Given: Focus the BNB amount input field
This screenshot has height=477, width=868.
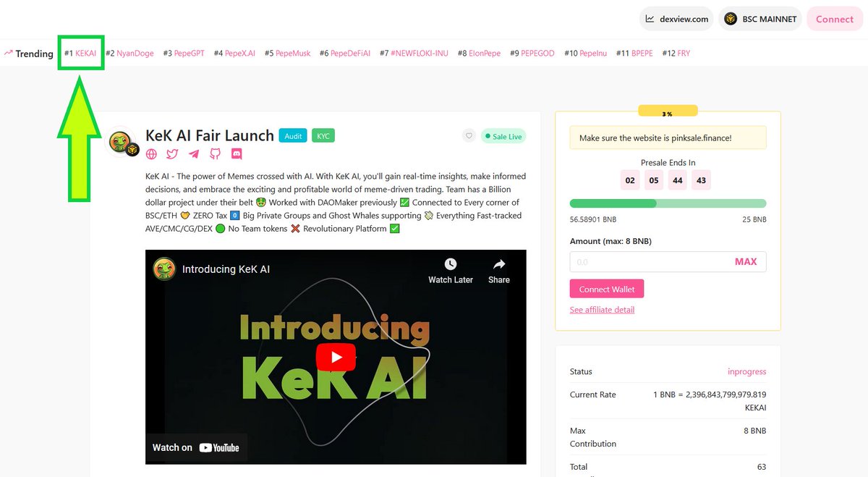Looking at the screenshot, I should 668,261.
